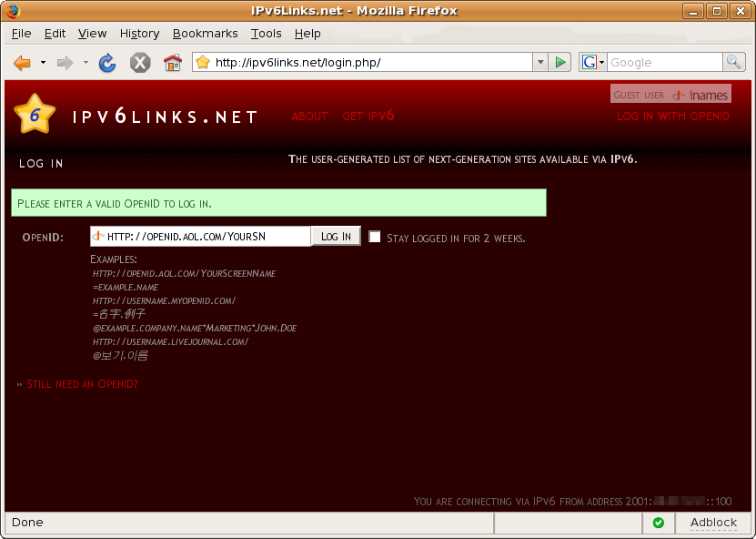
Task: Click the @example.company.name*Marketing*John.Doe example
Action: [195, 328]
